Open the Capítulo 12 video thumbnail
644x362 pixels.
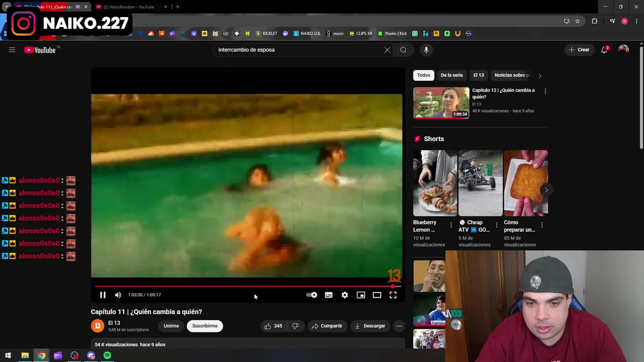coord(441,103)
